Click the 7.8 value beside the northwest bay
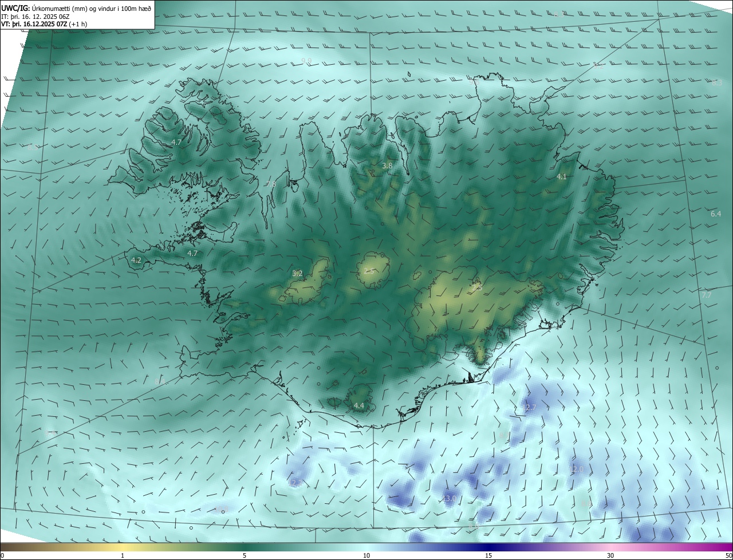This screenshot has height=560, width=733. (x=270, y=184)
